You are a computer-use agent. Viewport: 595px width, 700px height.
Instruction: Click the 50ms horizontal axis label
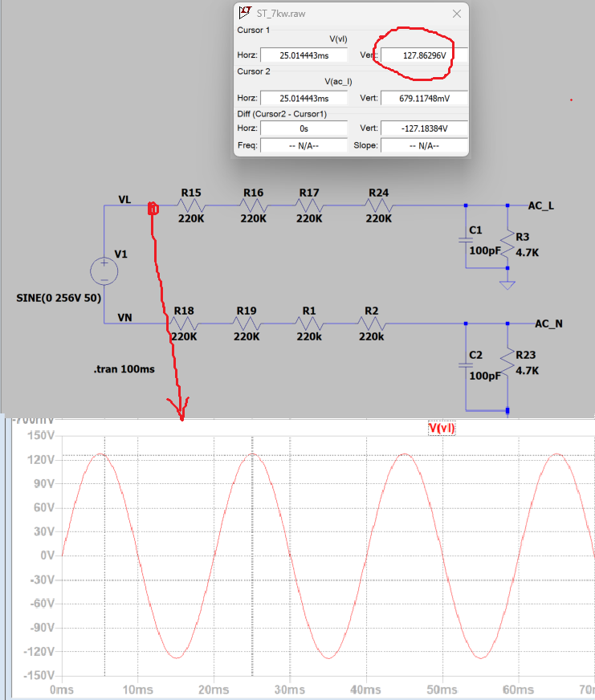coord(442,690)
